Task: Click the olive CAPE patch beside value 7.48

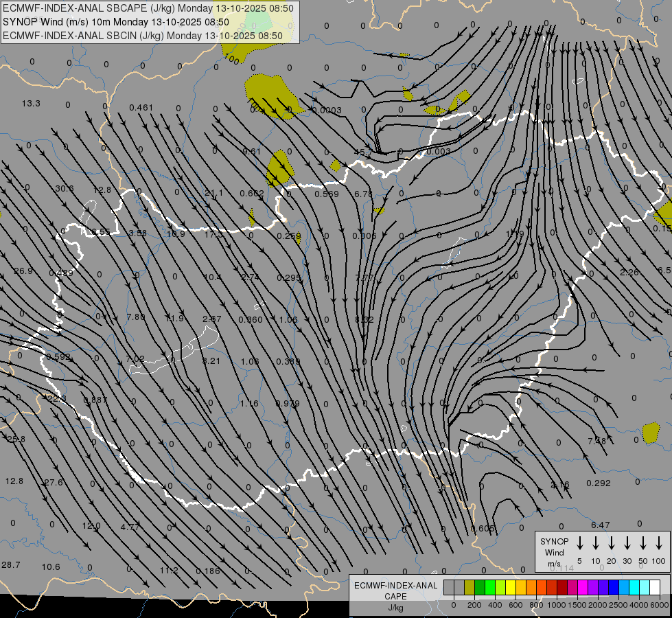Action: [x=651, y=433]
